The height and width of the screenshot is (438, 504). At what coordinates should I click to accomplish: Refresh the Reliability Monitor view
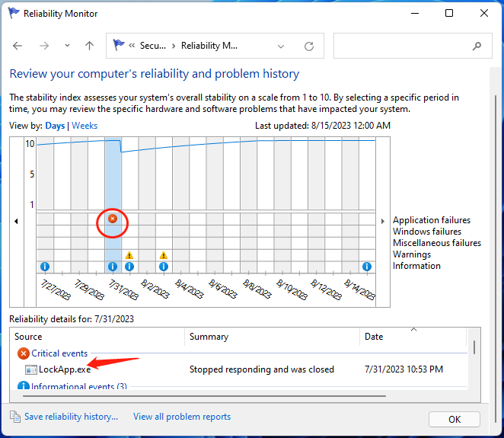tap(309, 46)
